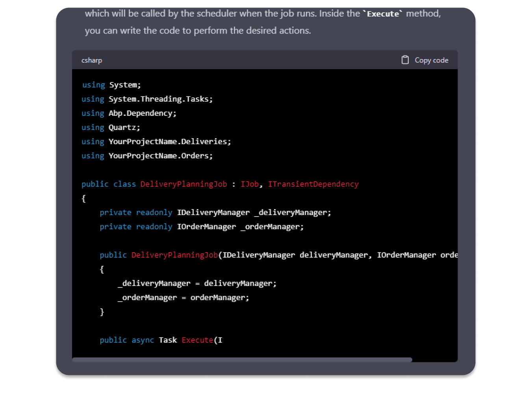
Task: Click the 'async' keyword in method signature
Action: pos(143,340)
